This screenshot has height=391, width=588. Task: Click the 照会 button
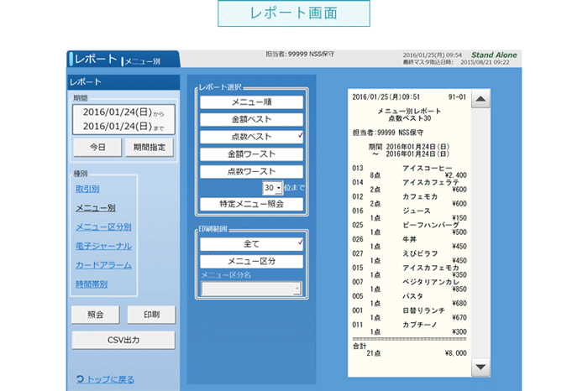click(96, 315)
